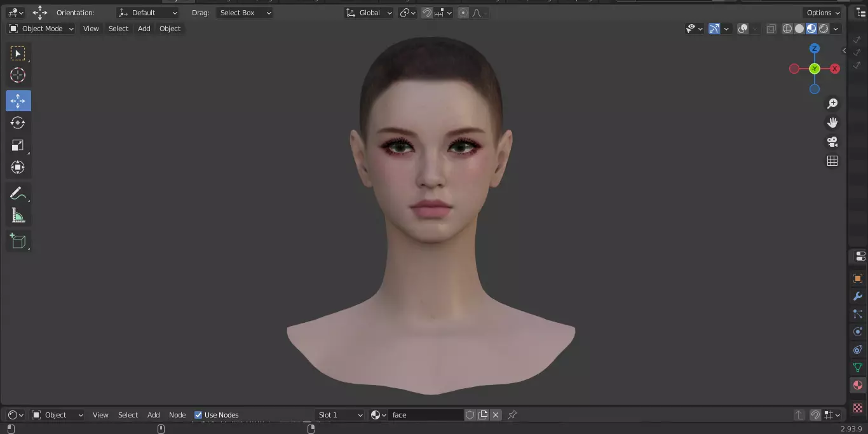Open the Object properties tab (orange square)
The height and width of the screenshot is (434, 868).
[858, 278]
